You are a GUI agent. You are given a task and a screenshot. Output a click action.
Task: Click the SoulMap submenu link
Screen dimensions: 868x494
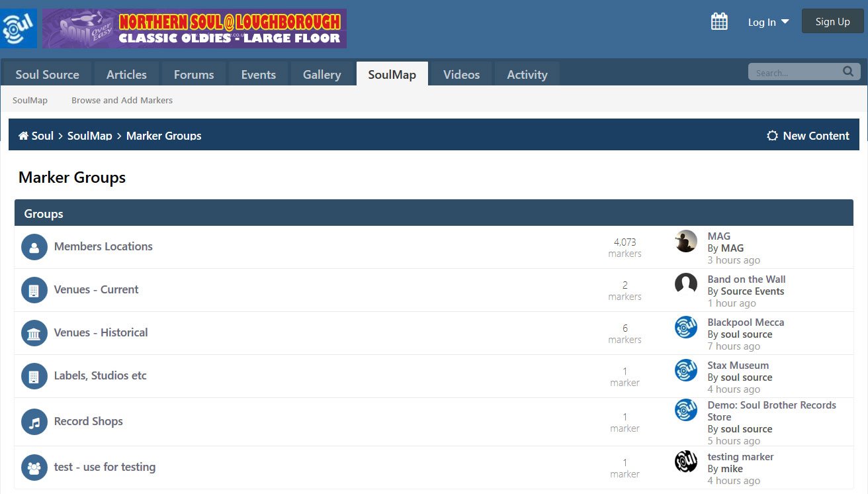(x=30, y=100)
